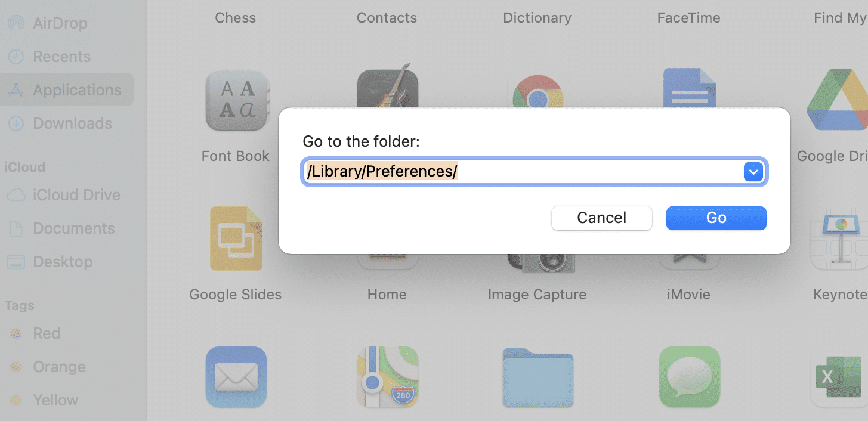Screen dimensions: 868x421
Task: Cancel the Go to folder dialog
Action: tap(601, 218)
